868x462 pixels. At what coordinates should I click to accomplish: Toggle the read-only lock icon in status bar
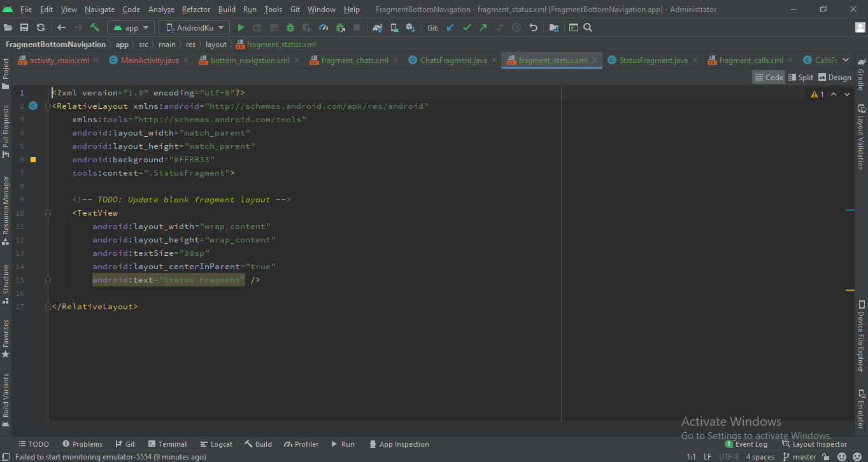pyautogui.click(x=825, y=456)
